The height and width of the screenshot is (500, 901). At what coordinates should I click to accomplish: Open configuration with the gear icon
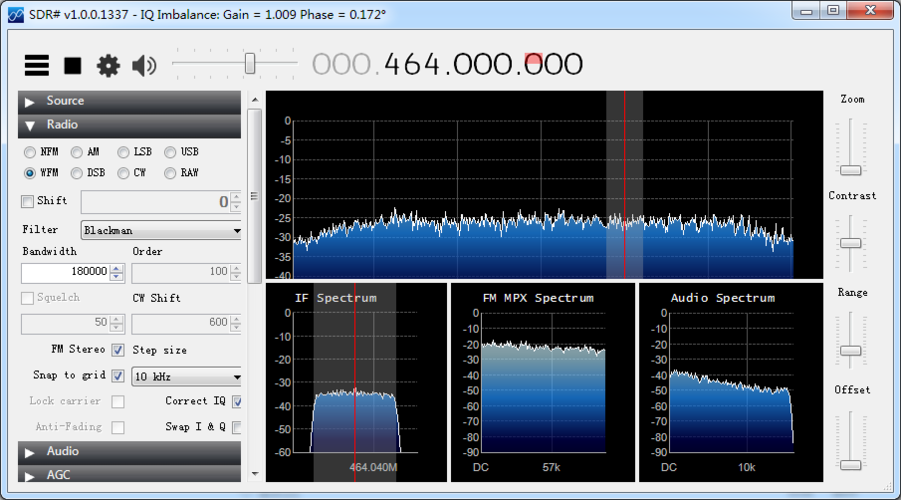click(108, 66)
